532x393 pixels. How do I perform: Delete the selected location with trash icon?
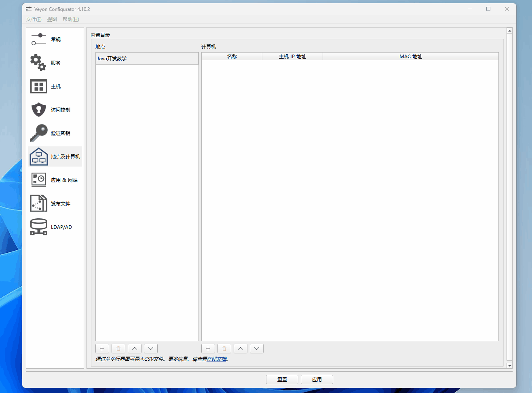point(118,349)
